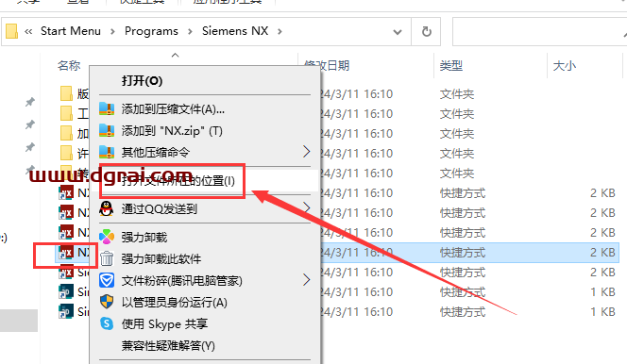Select the third NX shortcut icon
The image size is (627, 364).
coord(66,232)
